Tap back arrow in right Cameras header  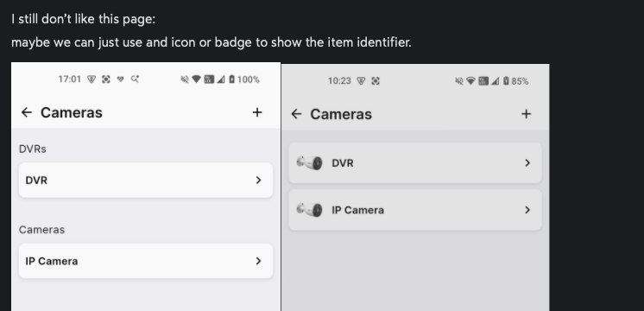296,114
